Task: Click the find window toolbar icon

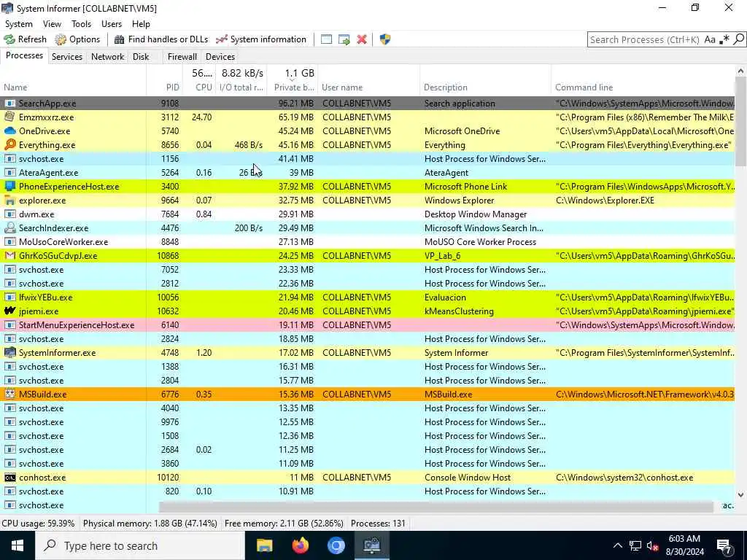Action: pyautogui.click(x=326, y=39)
